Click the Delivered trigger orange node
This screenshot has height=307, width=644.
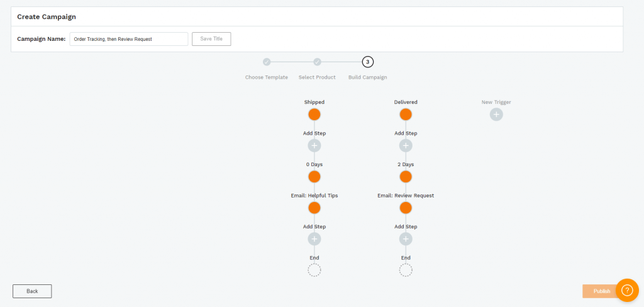[x=406, y=114]
